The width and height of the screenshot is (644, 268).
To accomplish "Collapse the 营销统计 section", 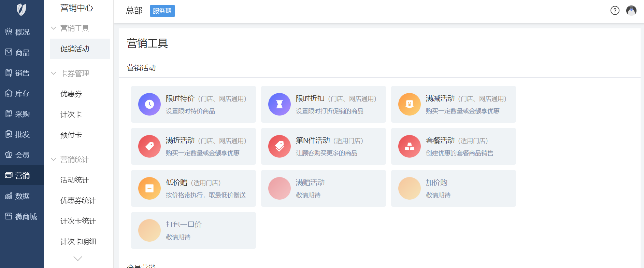I will 54,160.
